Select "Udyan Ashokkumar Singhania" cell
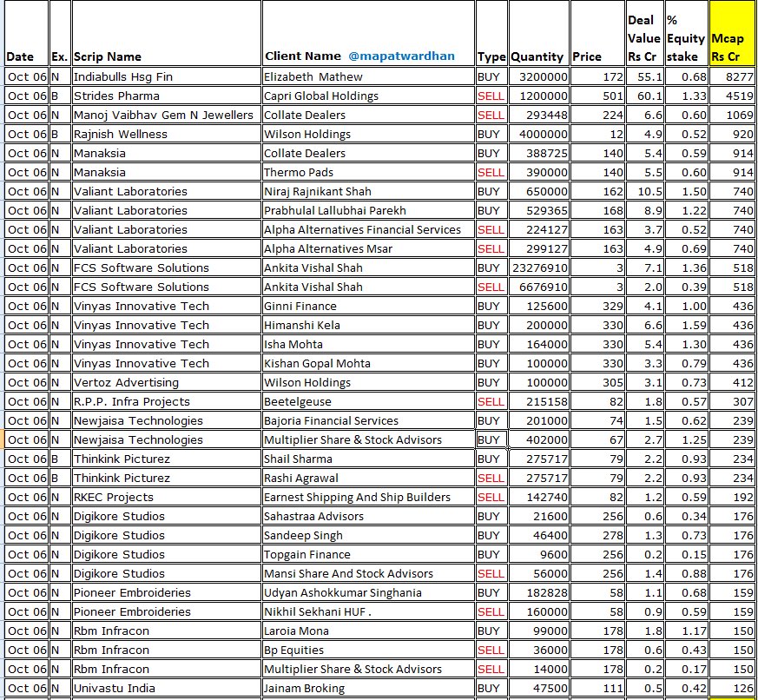 [x=368, y=592]
